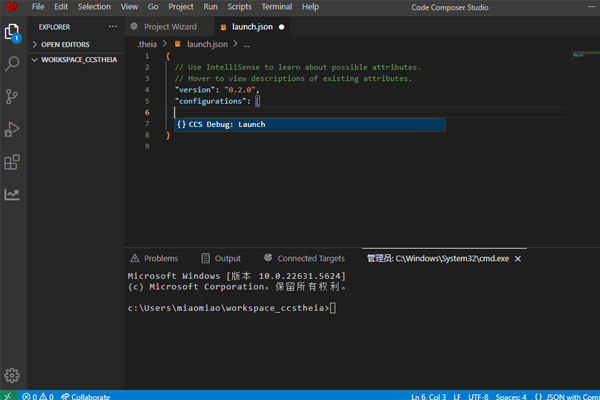Open the File menu
Viewport: 600px width, 400px height.
(x=38, y=7)
